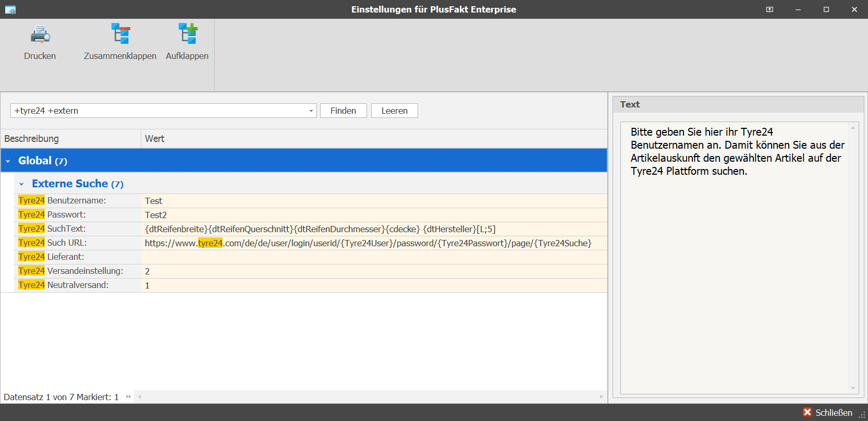Viewport: 868px width, 421px height.
Task: Click the window resize grip at bottom corner
Action: click(x=862, y=415)
